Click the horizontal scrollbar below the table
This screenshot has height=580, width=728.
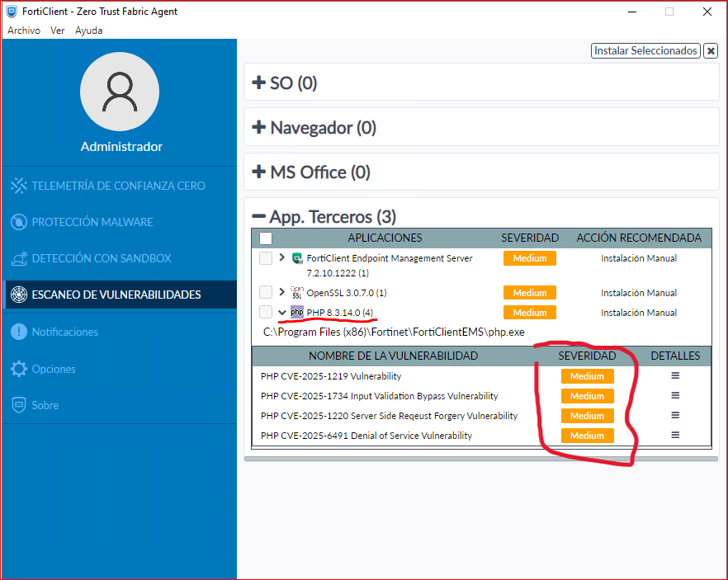coord(481,459)
